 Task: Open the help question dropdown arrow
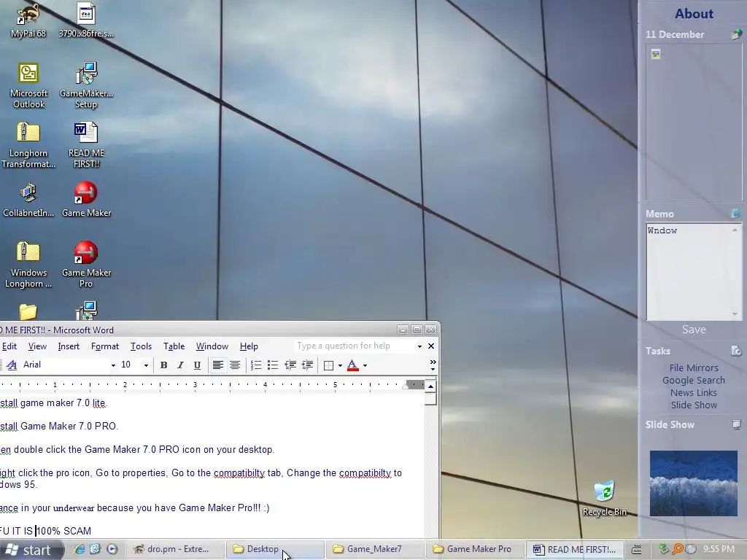(419, 346)
